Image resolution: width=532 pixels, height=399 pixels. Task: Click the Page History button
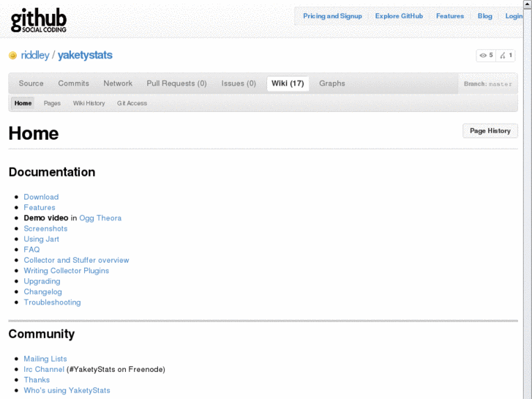(490, 131)
